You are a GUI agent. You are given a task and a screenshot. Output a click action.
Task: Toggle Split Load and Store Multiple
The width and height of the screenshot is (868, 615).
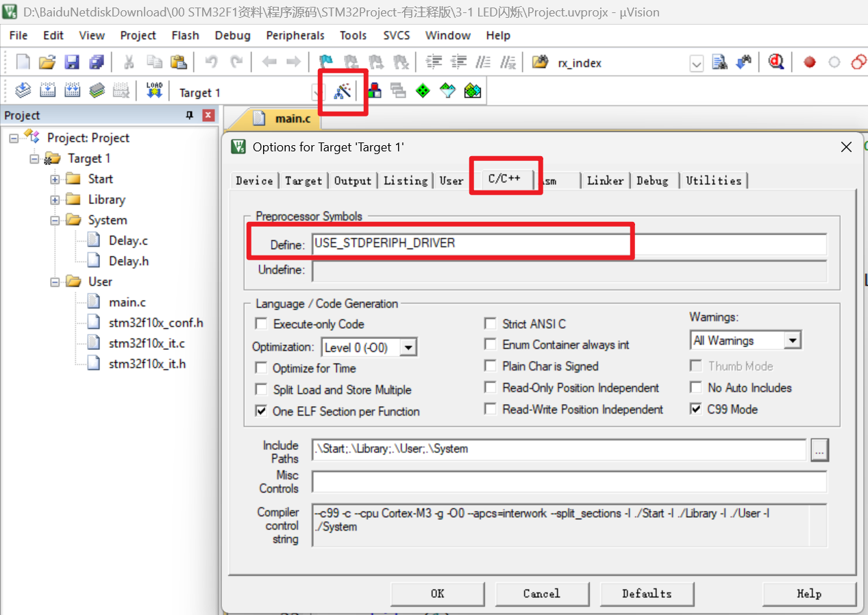click(x=261, y=390)
